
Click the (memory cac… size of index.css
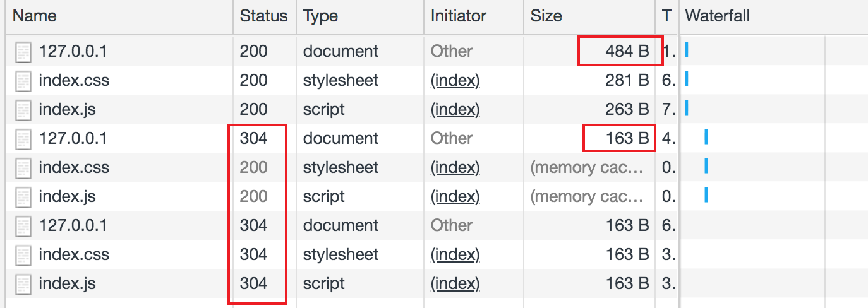point(587,168)
